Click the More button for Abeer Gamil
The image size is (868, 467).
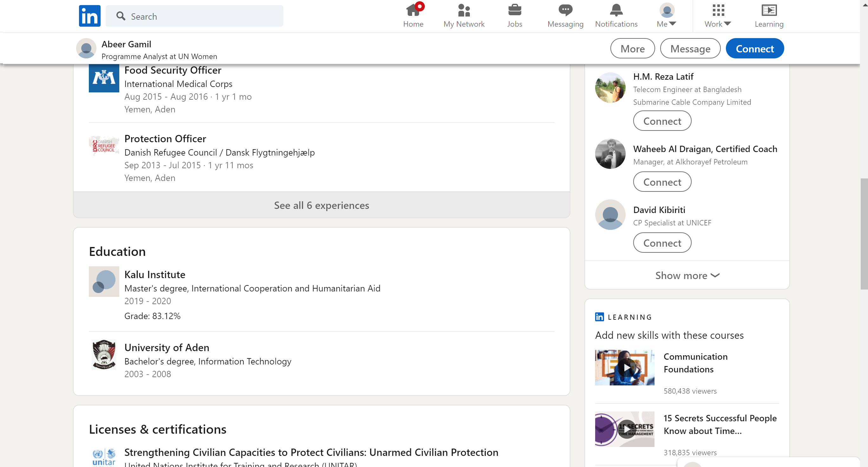tap(633, 49)
